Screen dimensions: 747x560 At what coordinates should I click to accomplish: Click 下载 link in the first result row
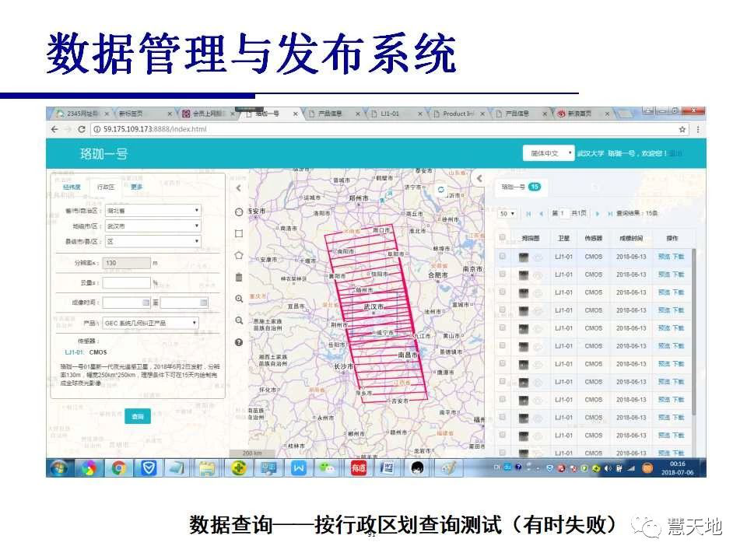[x=679, y=256]
